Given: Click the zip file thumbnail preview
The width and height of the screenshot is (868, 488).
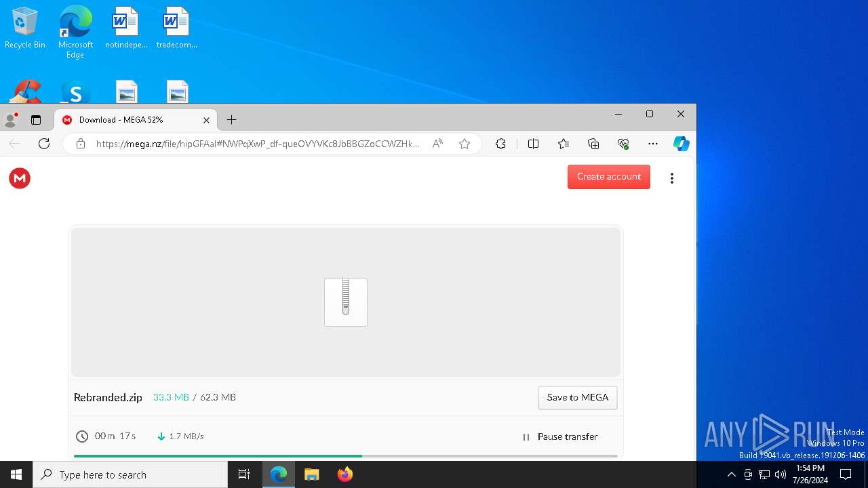Looking at the screenshot, I should (346, 302).
